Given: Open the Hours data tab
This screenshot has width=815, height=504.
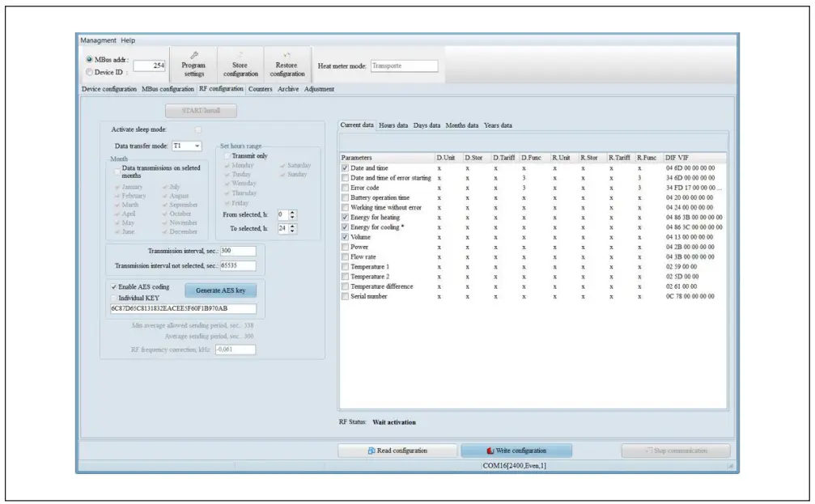Looking at the screenshot, I should click(x=393, y=125).
